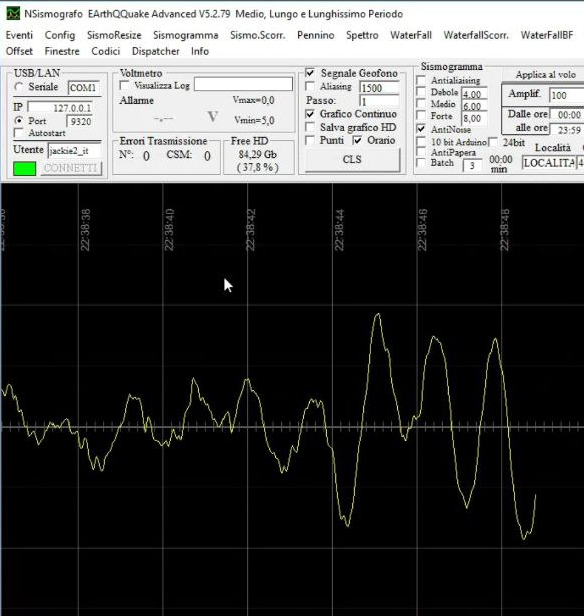
Task: Click the IP address field 127.0.0.1
Action: coord(60,108)
